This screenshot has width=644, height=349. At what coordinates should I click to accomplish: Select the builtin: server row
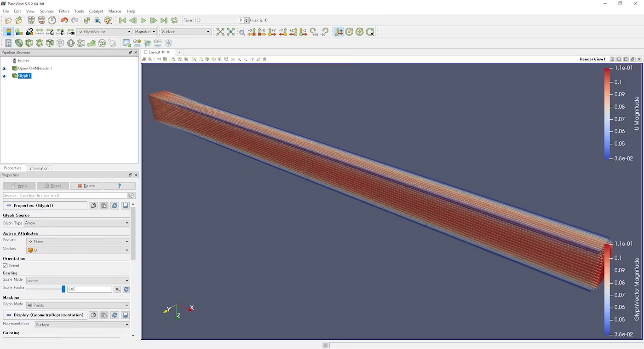[x=23, y=61]
